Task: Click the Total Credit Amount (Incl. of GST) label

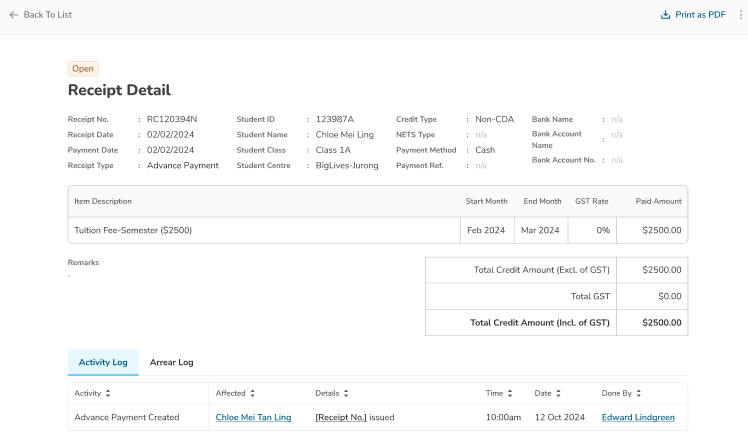Action: pyautogui.click(x=540, y=323)
